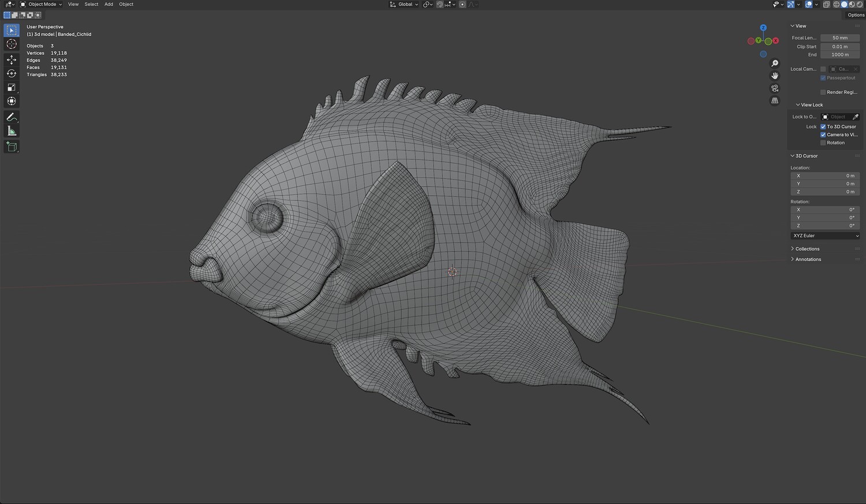The width and height of the screenshot is (866, 504).
Task: Set selection mode to Subtract
Action: point(23,15)
